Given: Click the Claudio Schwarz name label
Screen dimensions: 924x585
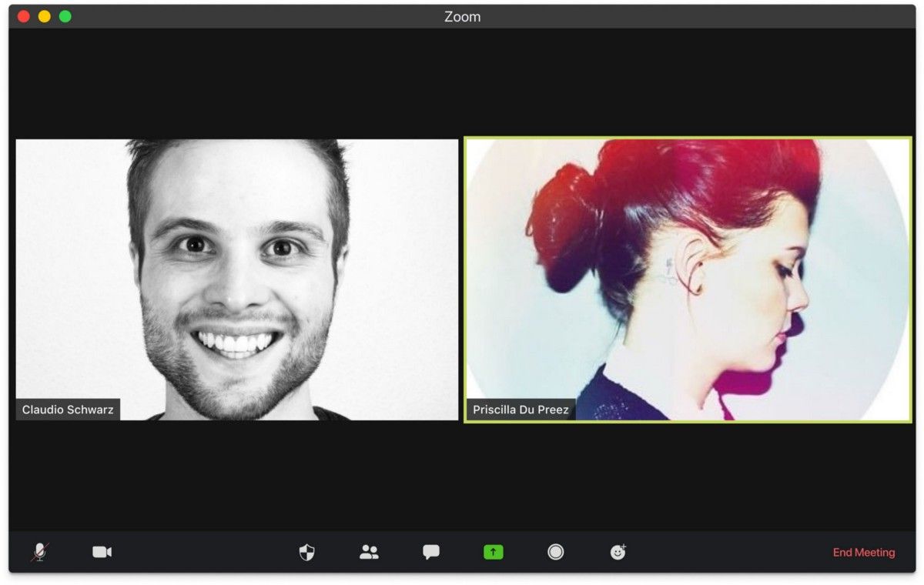Looking at the screenshot, I should click(x=68, y=409).
